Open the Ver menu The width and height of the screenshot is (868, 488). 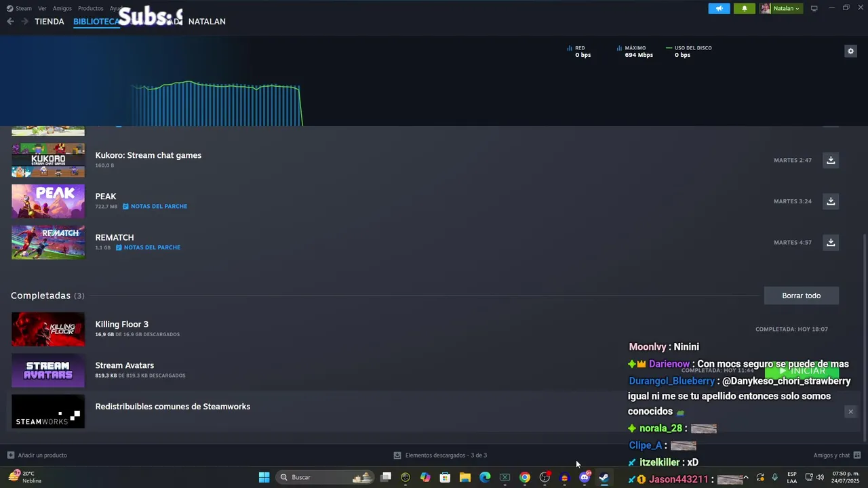click(42, 8)
